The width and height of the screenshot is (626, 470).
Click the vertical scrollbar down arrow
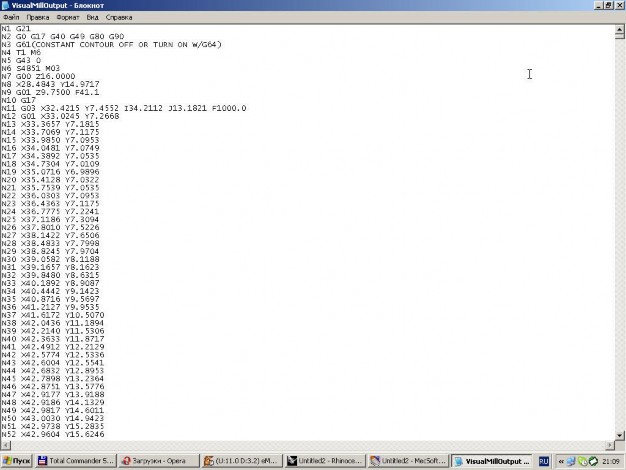pyautogui.click(x=619, y=435)
